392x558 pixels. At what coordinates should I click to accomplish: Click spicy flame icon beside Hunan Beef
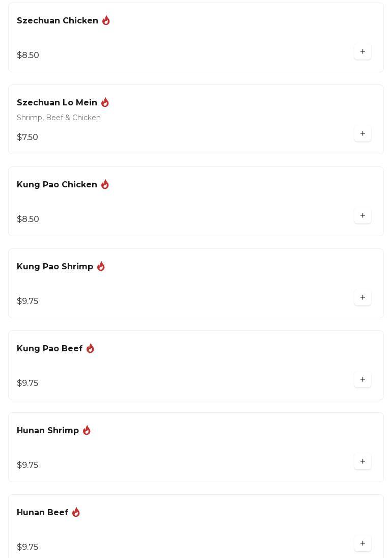pyautogui.click(x=76, y=512)
